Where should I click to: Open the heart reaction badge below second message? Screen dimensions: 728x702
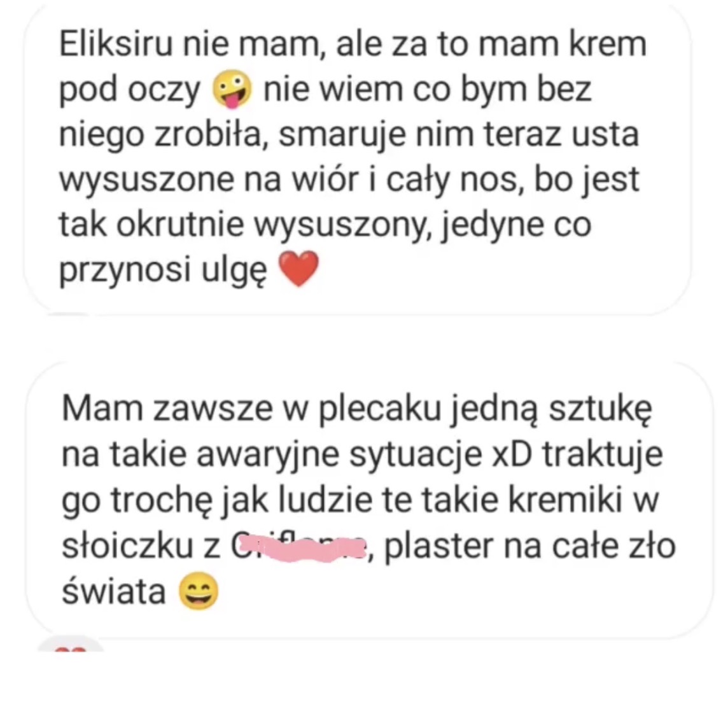tap(71, 645)
